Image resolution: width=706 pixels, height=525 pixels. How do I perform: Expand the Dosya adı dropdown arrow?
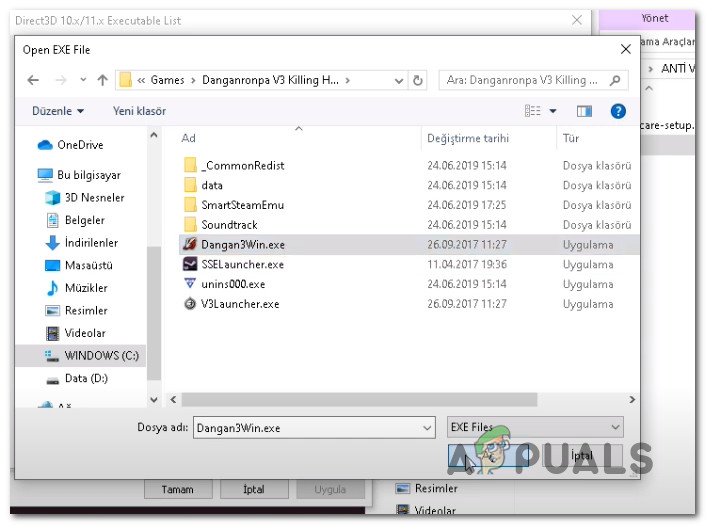pyautogui.click(x=427, y=428)
